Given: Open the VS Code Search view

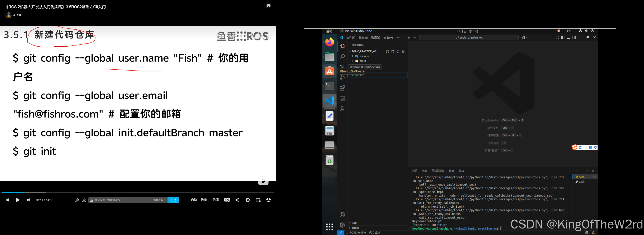Looking at the screenshot, I should (x=342, y=57).
